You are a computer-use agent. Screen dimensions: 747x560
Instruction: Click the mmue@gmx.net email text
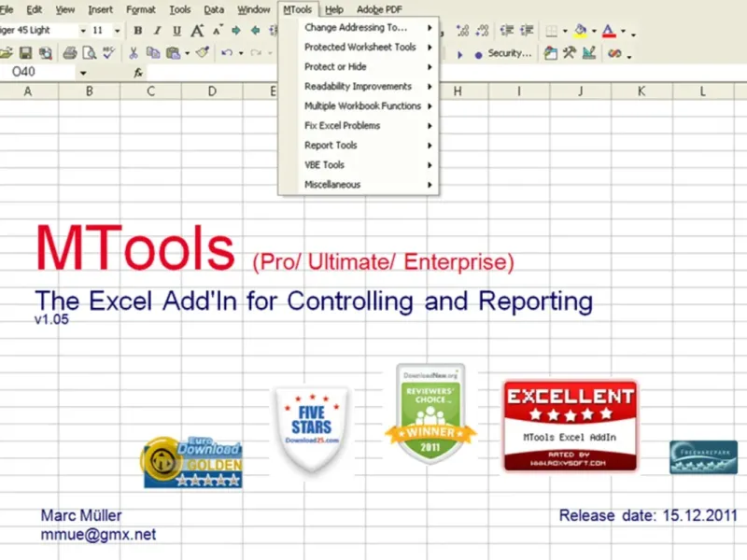pyautogui.click(x=98, y=534)
